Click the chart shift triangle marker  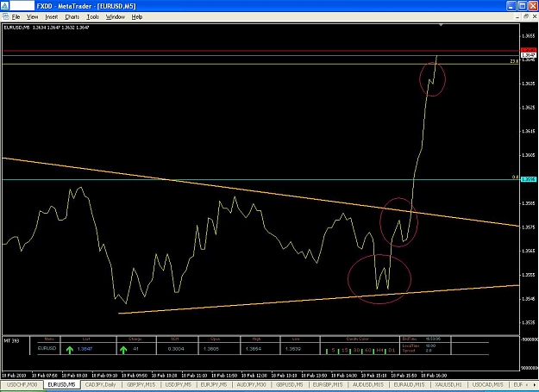441,25
